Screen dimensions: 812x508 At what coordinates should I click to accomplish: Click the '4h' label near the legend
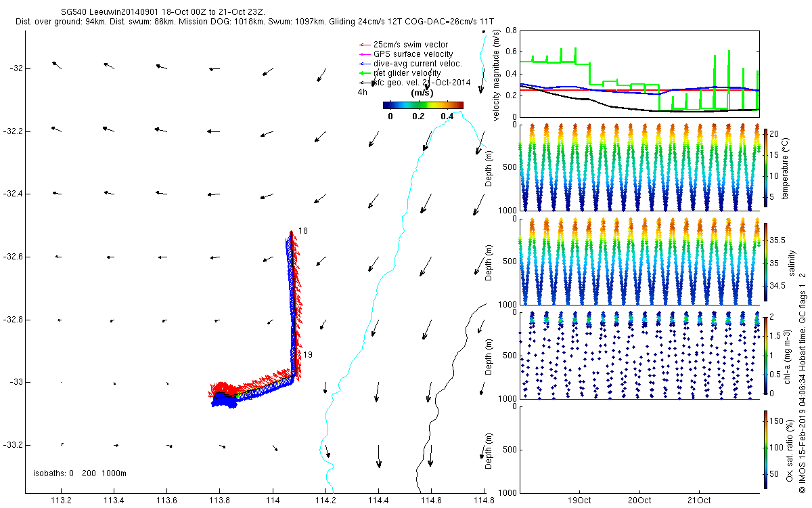click(363, 91)
